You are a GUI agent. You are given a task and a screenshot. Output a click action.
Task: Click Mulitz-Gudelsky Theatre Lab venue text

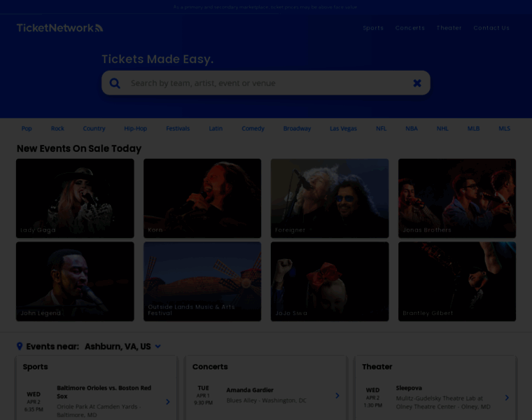(x=443, y=402)
